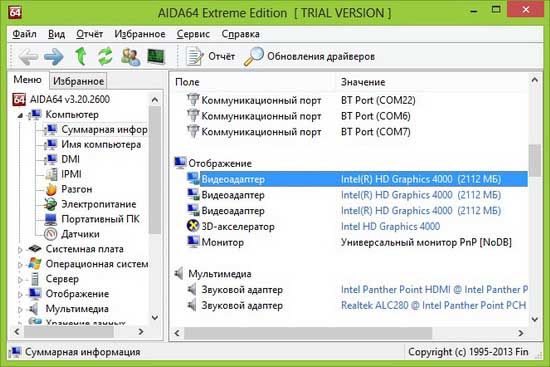The image size is (550, 367).
Task: Expand the Операционная система node
Action: click(20, 265)
